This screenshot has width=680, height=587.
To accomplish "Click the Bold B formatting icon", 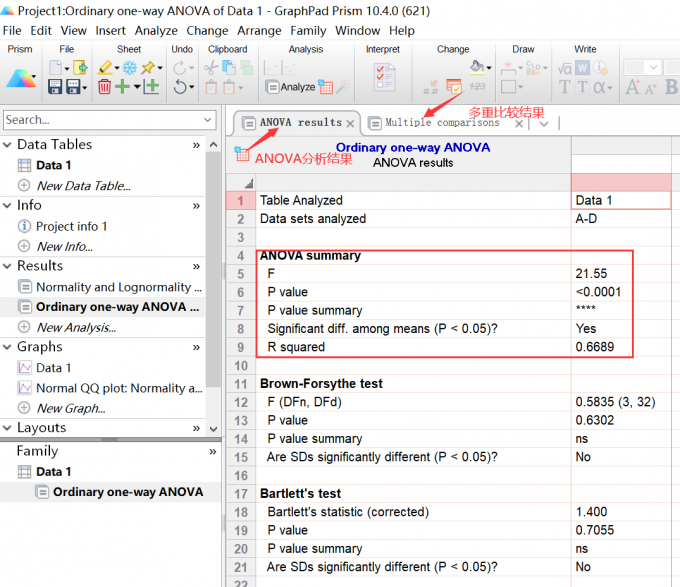I will point(671,87).
